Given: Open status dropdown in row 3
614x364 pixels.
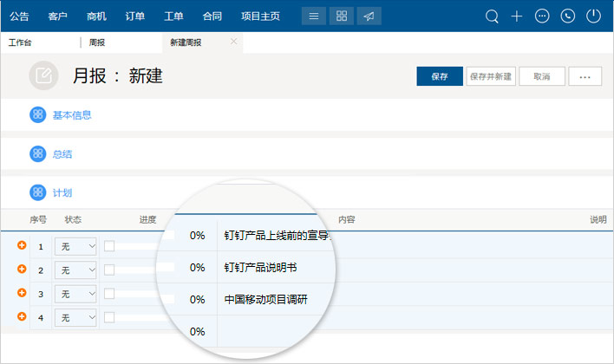Looking at the screenshot, I should pos(75,295).
